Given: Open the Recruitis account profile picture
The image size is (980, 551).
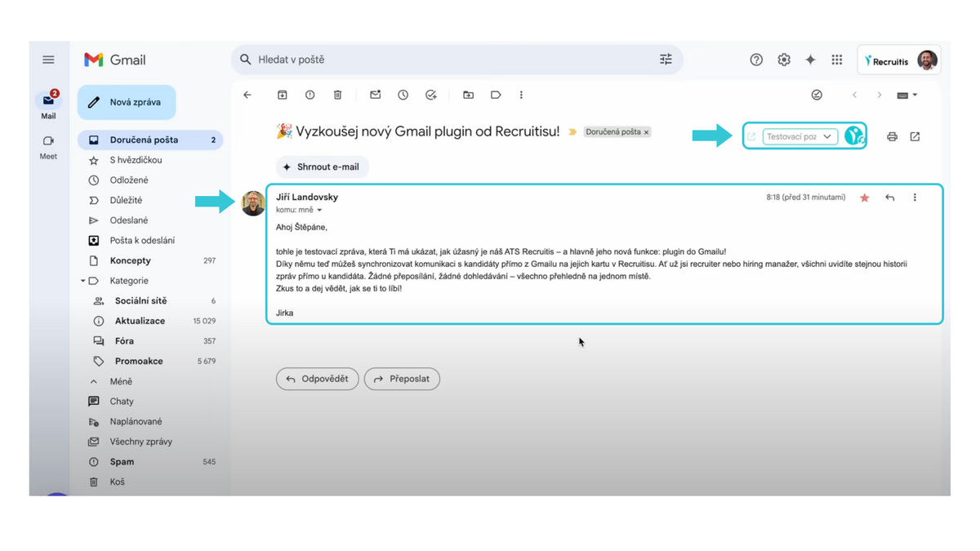Looking at the screenshot, I should click(927, 60).
